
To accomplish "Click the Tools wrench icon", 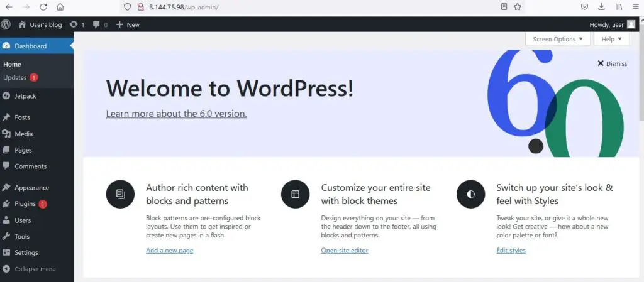I will 6,236.
